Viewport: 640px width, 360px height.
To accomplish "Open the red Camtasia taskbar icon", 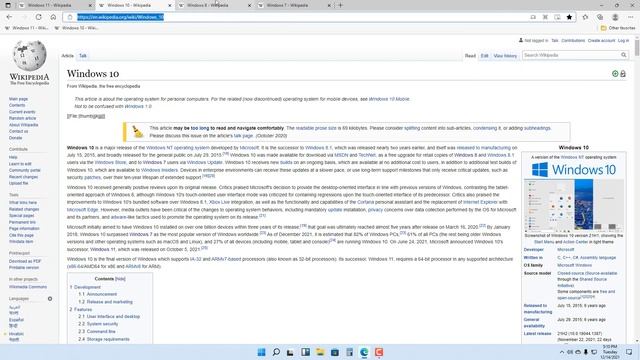I will (x=379, y=352).
